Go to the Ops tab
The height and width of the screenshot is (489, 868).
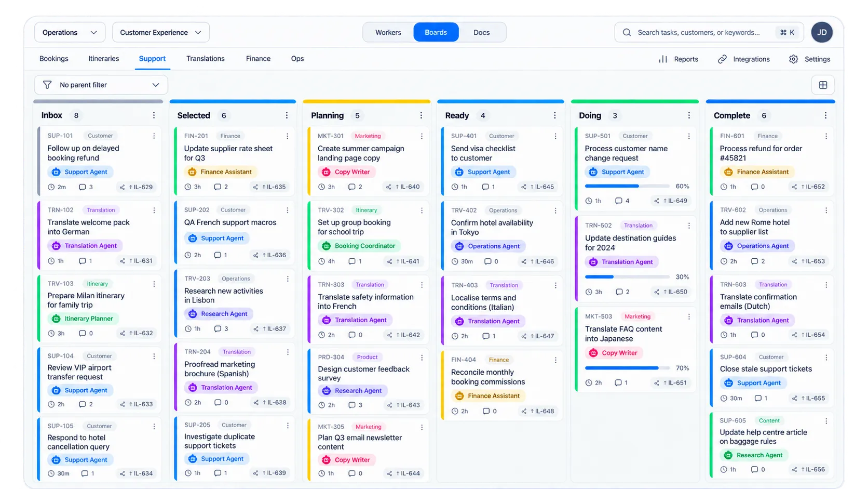(297, 59)
